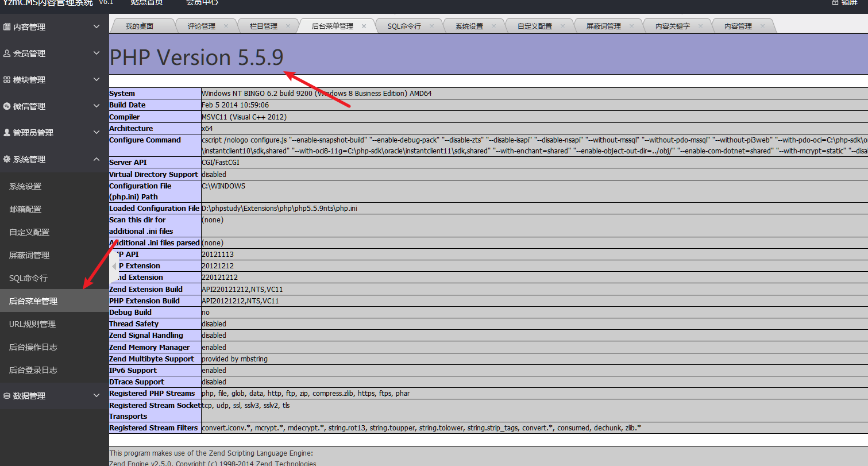Screen dimensions: 868x466
Task: Close the 后台菜单管理 tab
Action: [x=364, y=26]
